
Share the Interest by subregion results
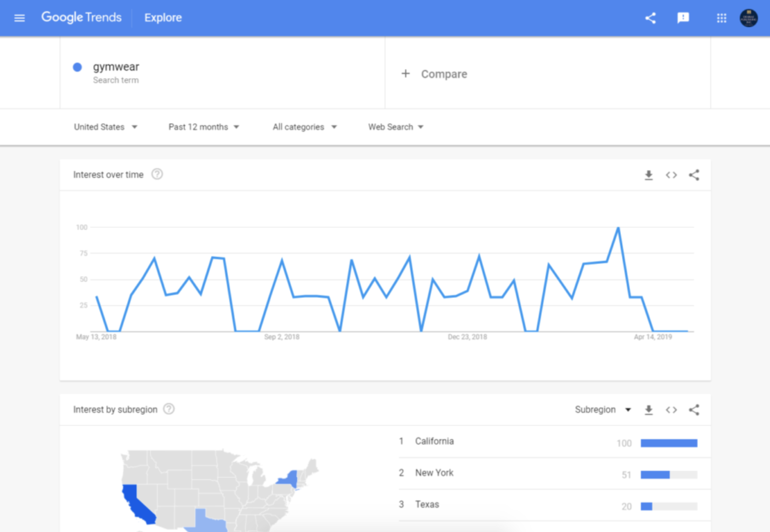point(694,410)
